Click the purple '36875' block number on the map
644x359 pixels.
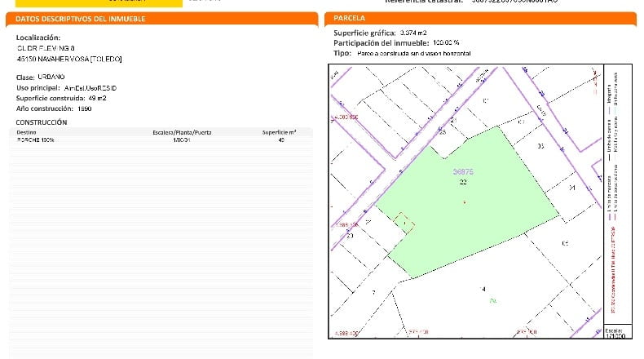click(463, 172)
